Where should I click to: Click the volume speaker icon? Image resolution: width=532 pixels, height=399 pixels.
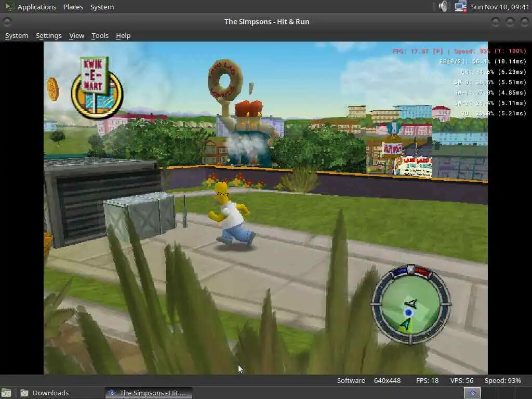tap(443, 6)
